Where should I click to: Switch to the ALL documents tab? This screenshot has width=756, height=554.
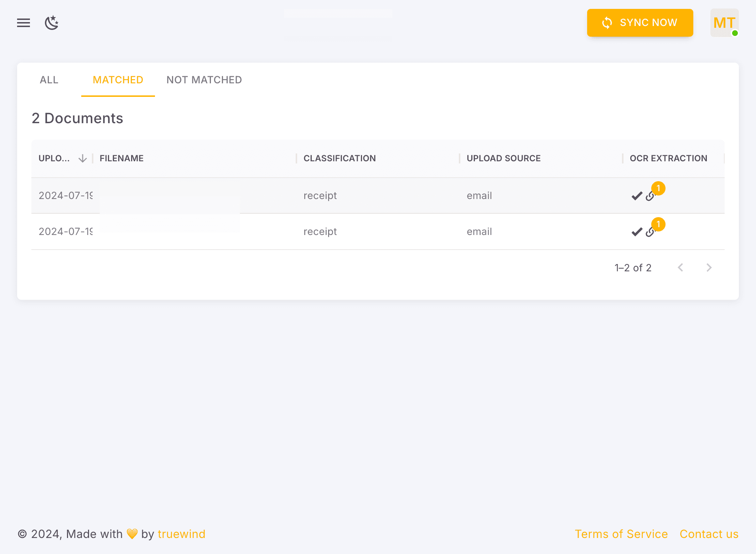[x=49, y=80]
